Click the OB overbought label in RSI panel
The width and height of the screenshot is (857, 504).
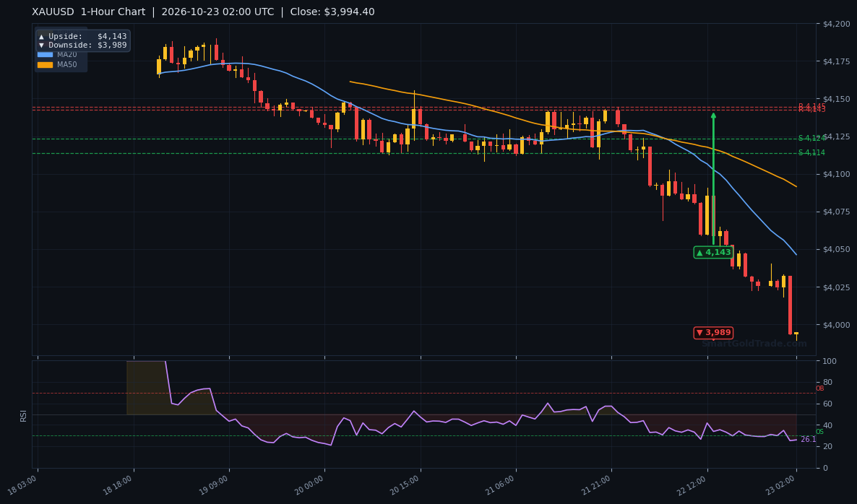(820, 388)
